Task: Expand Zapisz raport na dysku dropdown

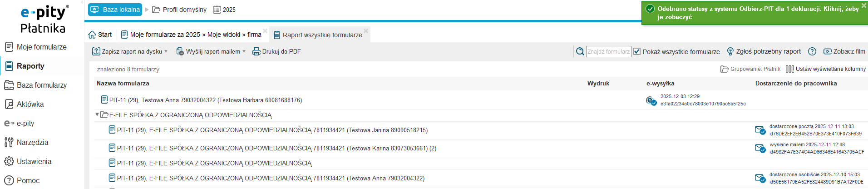Action: 166,51
